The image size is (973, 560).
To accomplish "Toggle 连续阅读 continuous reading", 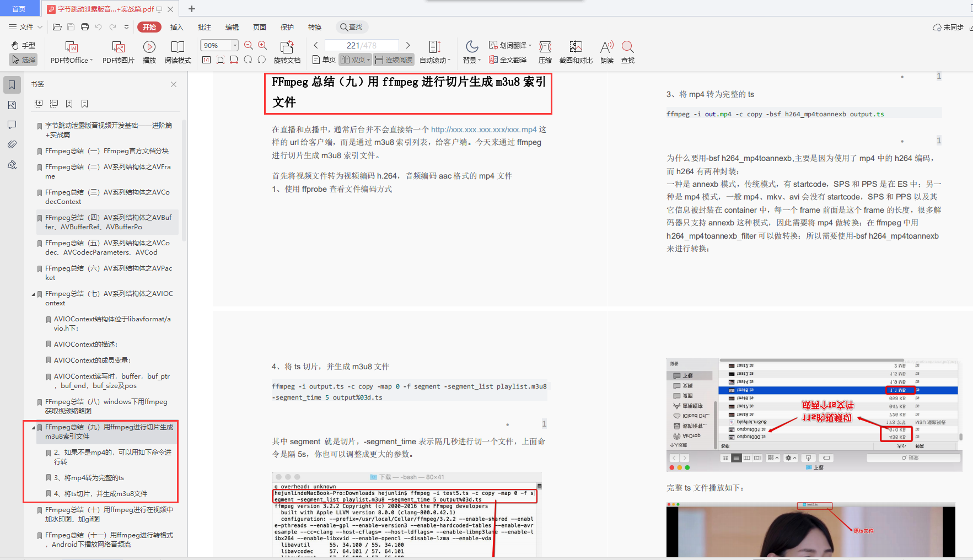I will point(394,60).
